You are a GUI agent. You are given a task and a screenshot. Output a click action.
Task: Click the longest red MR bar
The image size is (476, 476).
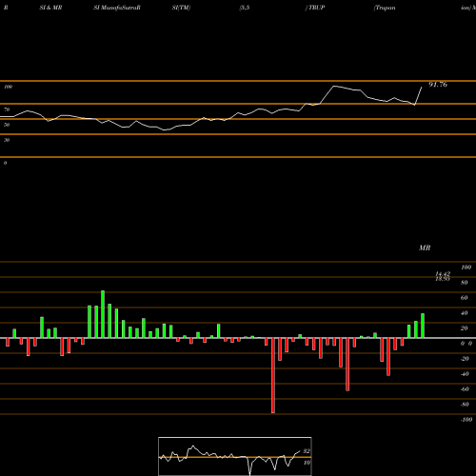coord(273,375)
